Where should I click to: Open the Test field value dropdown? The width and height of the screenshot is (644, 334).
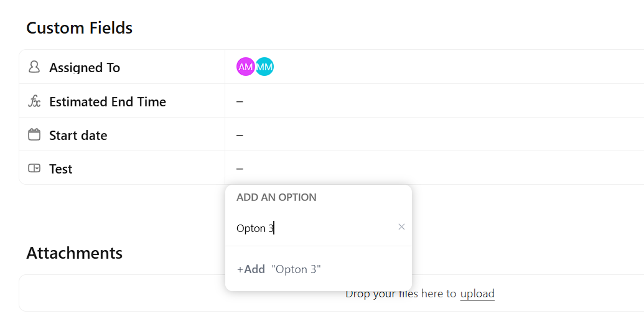pos(240,169)
